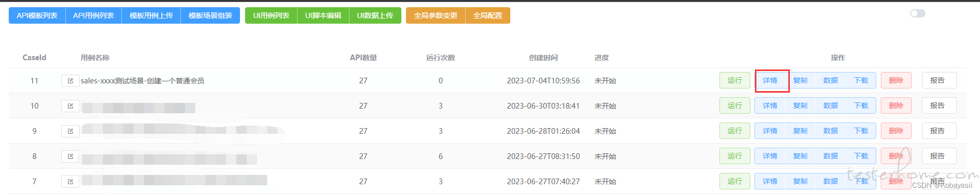Screen dimensions: 980x194
Task: Click 复制 for case 9
Action: click(800, 131)
